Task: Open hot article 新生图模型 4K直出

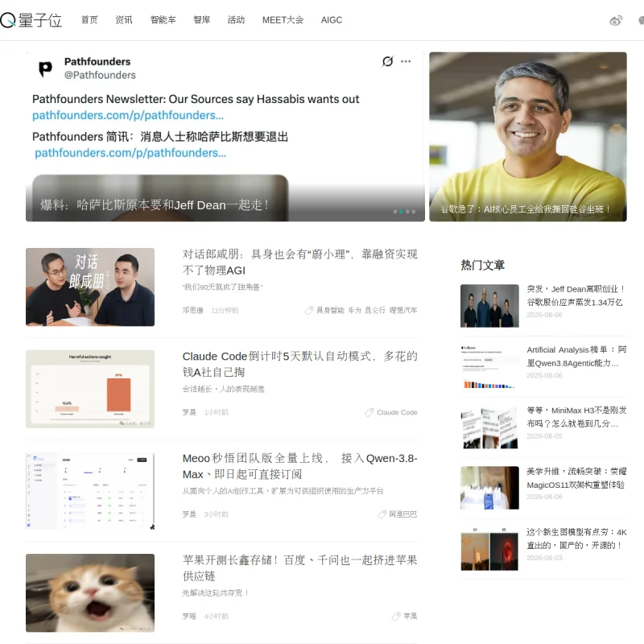Action: point(576,539)
